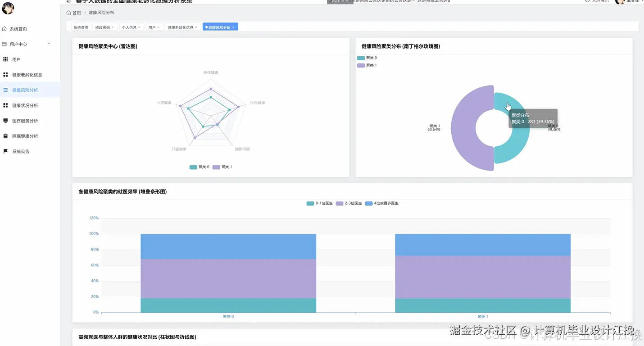
Task: Click the user avatar in the sidebar
Action: pyautogui.click(x=8, y=8)
